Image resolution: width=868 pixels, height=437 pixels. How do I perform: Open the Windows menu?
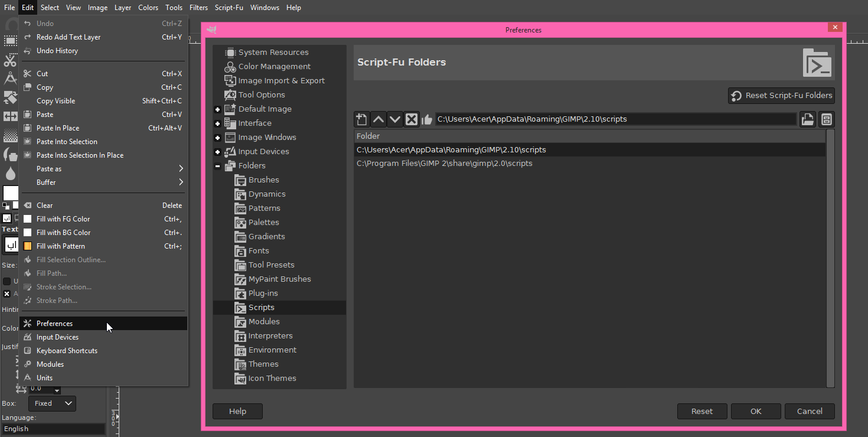pyautogui.click(x=265, y=8)
